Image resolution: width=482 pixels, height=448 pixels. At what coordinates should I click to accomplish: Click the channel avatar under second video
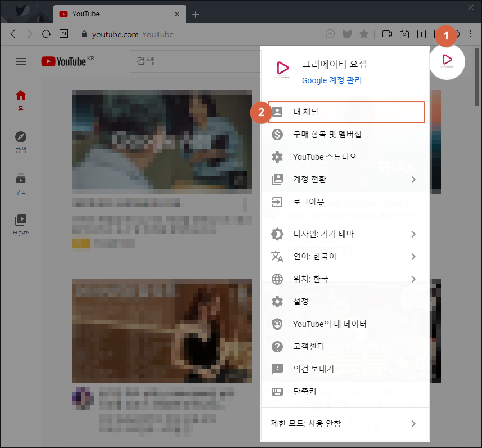(83, 398)
